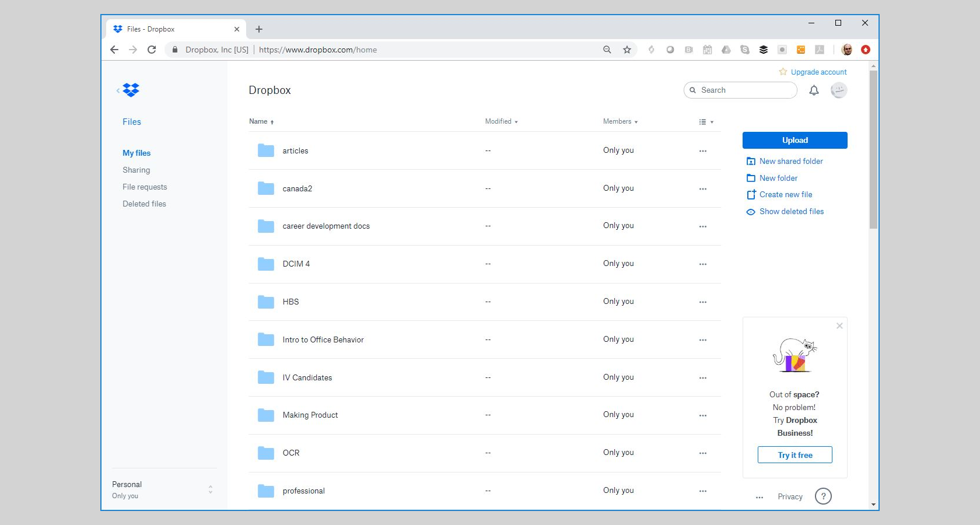Open the Members column dropdown

point(621,121)
